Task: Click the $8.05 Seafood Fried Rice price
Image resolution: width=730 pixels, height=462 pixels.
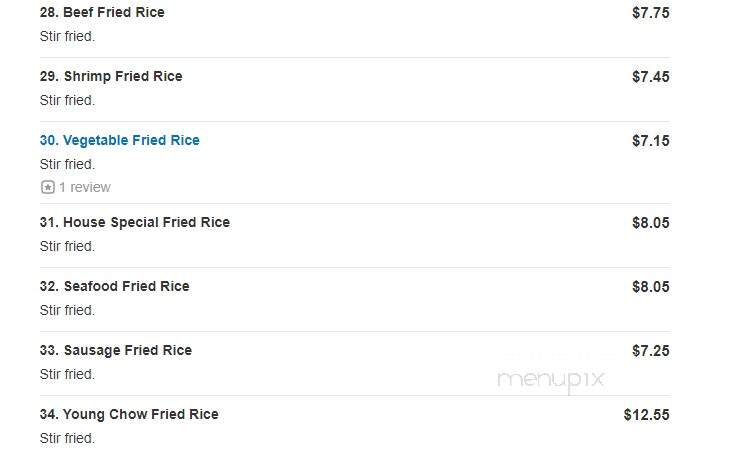Action: 650,286
